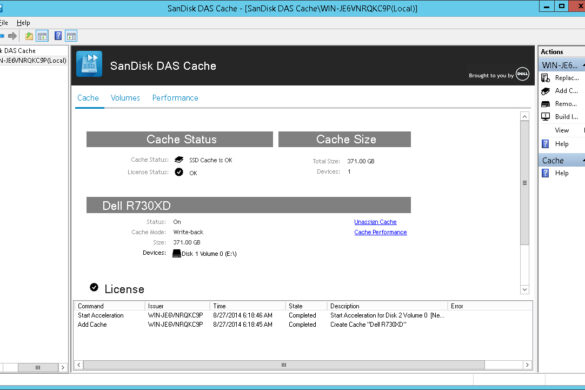Select the Start Acceleration command row

coord(261,315)
